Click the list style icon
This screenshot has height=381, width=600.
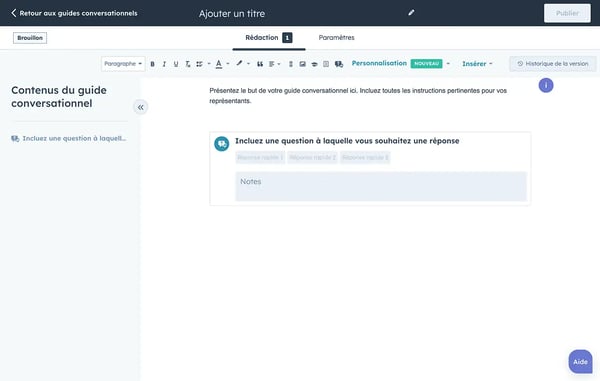[x=199, y=64]
